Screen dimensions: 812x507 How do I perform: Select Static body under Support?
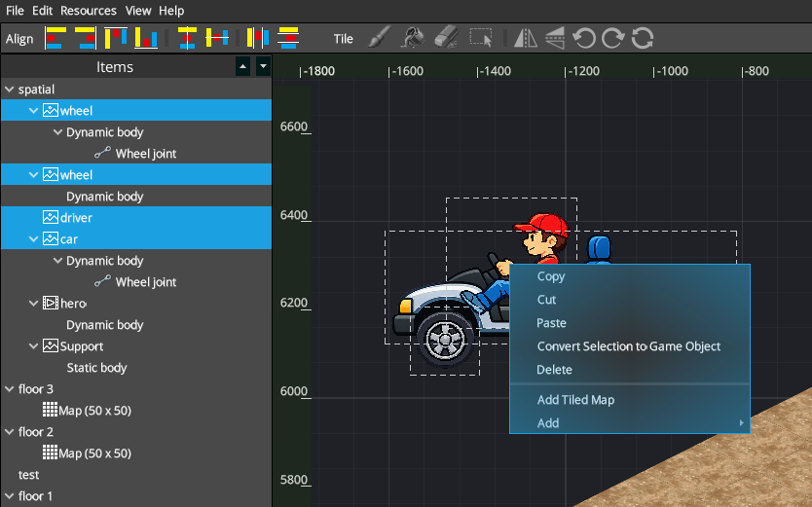click(136, 367)
